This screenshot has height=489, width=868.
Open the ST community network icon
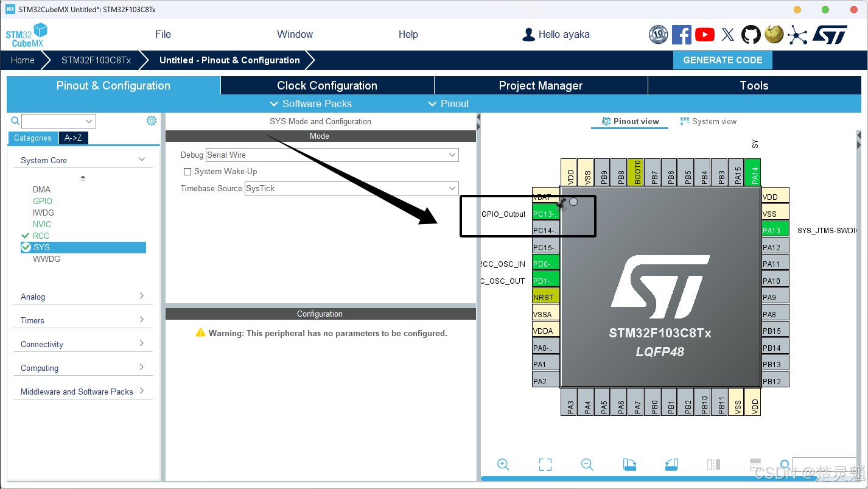click(797, 35)
